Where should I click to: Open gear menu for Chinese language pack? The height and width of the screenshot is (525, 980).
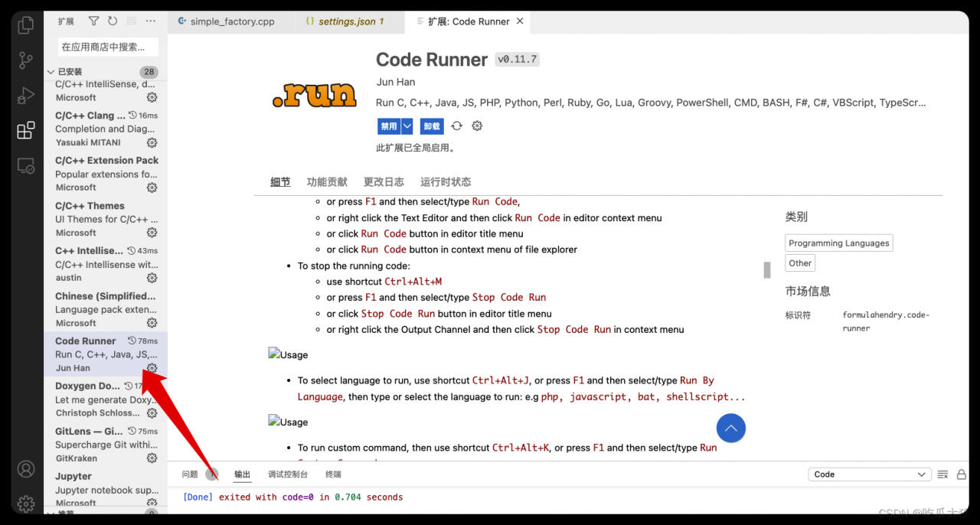(152, 323)
